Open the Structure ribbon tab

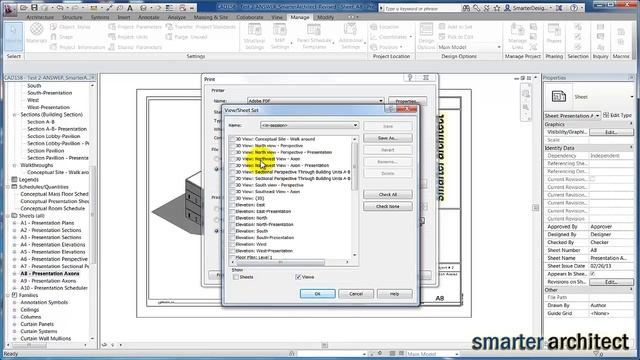pyautogui.click(x=72, y=17)
